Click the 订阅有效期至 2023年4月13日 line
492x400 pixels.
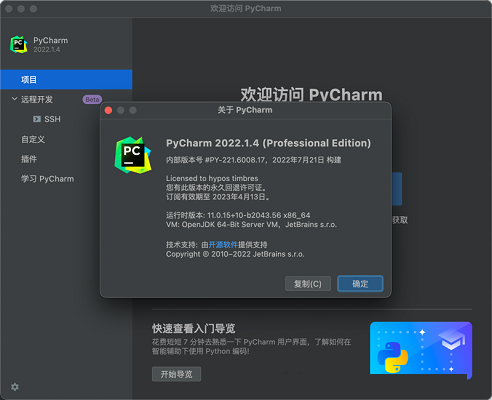click(x=218, y=197)
